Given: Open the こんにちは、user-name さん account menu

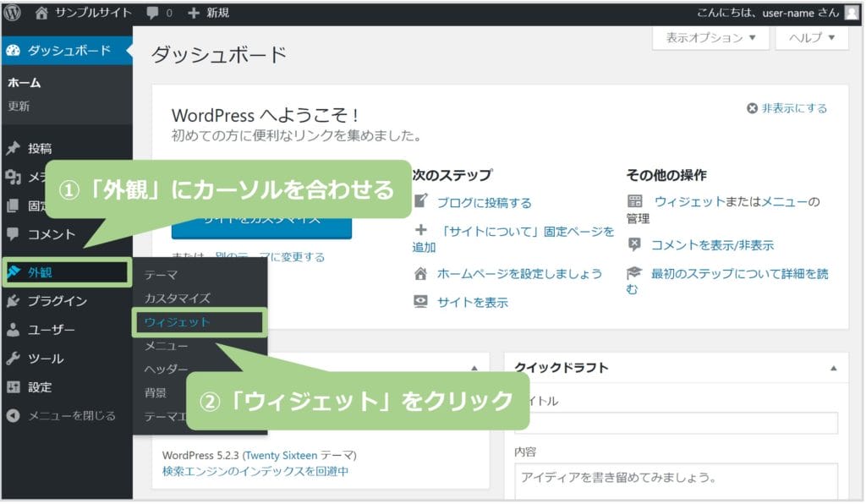Looking at the screenshot, I should click(x=768, y=13).
